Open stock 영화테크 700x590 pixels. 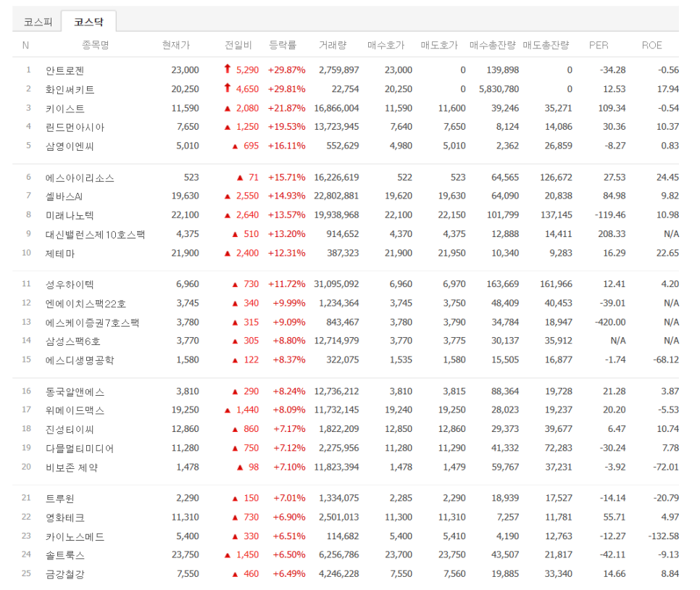pos(64,518)
